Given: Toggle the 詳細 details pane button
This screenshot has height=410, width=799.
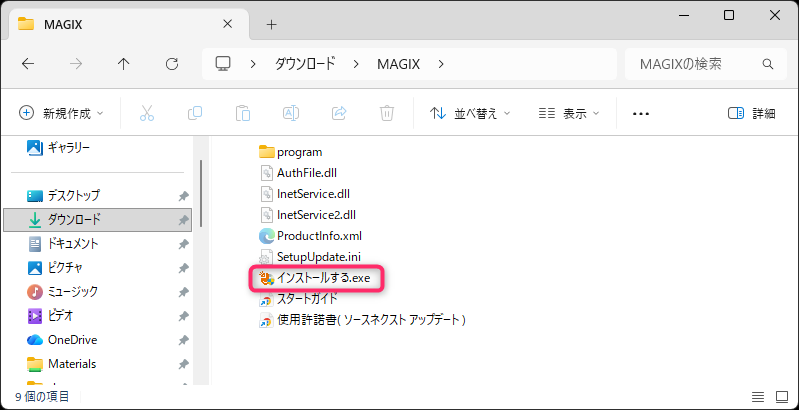Looking at the screenshot, I should coord(751,113).
